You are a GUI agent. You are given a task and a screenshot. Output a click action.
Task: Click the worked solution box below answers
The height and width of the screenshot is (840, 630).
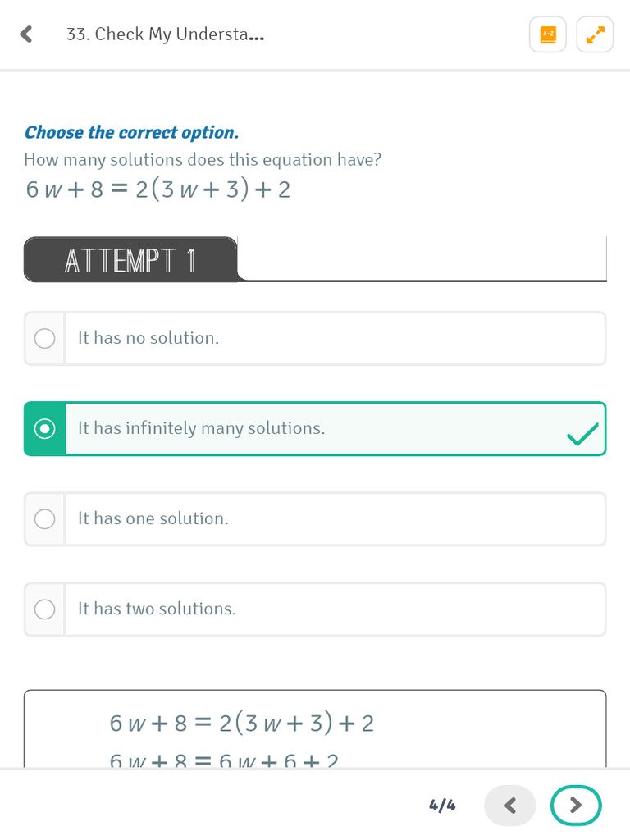pos(315,728)
